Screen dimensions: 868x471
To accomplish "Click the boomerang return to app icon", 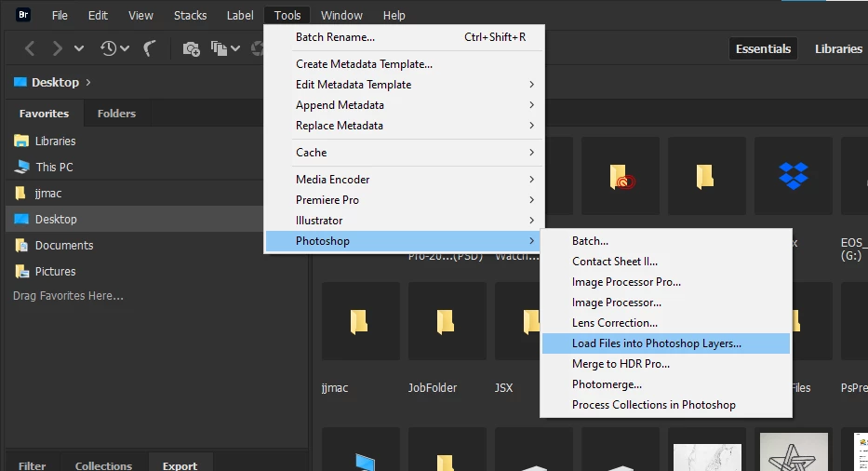I will [150, 48].
